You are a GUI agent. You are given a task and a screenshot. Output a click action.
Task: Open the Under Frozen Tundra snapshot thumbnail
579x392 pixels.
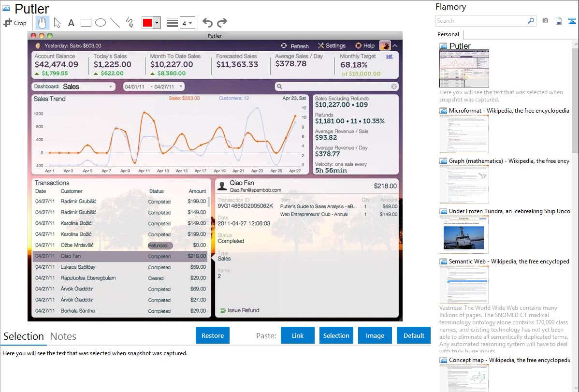tap(464, 234)
